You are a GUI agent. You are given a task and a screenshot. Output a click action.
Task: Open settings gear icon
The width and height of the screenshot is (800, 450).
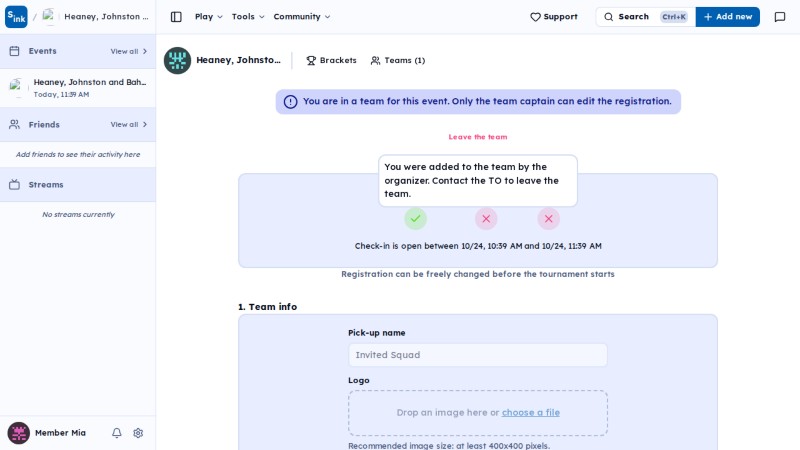[x=138, y=433]
